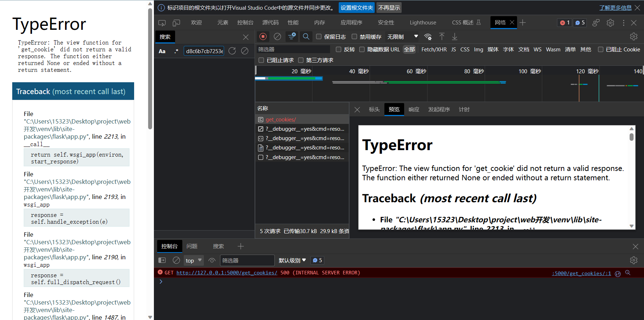Click the error count badge showing 1
Screen dimensions: 644x320
pyautogui.click(x=565, y=23)
